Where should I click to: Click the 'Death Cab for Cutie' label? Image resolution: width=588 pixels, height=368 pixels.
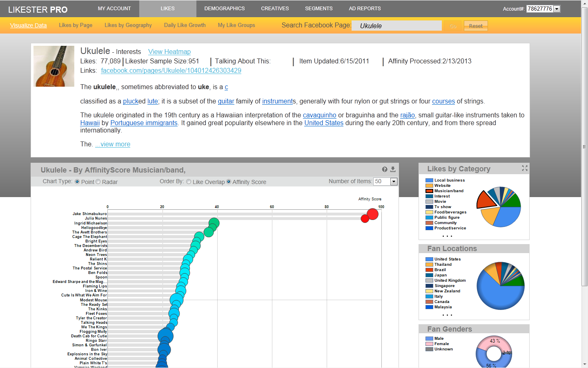coord(89,336)
